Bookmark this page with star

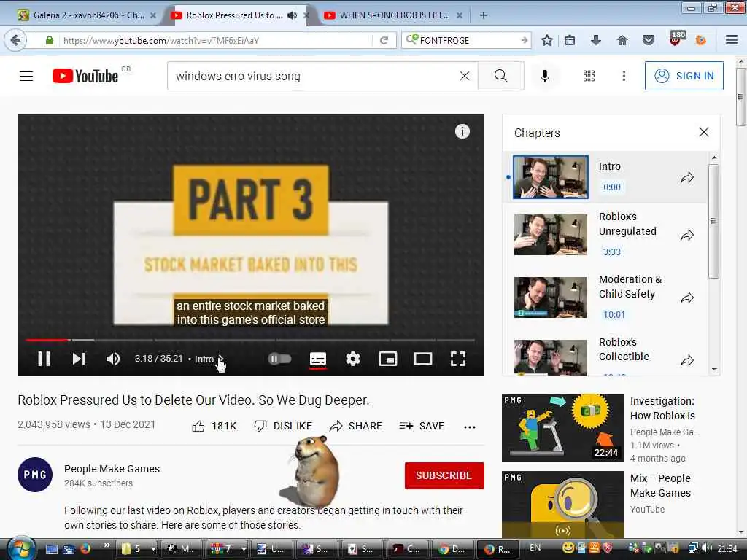point(547,41)
